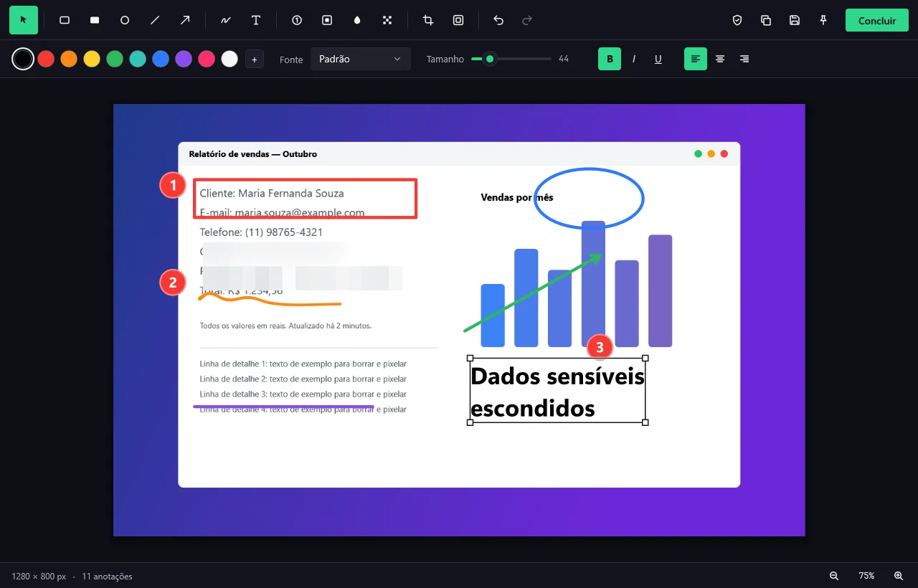Image resolution: width=918 pixels, height=588 pixels.
Task: Align text to the right
Action: 744,59
